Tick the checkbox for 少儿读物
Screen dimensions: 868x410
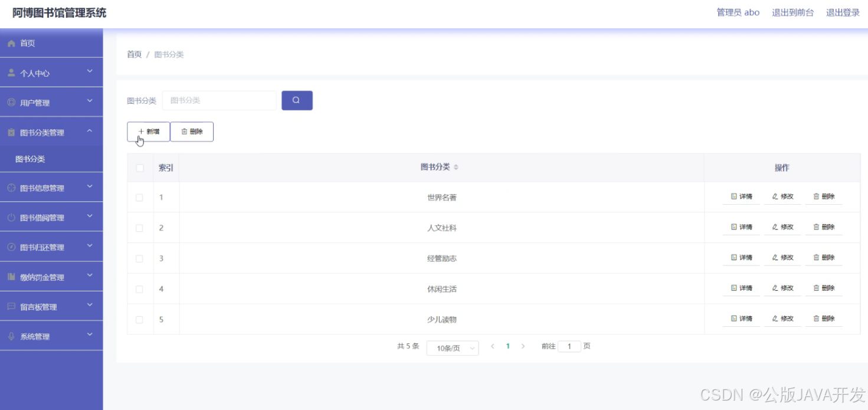click(140, 320)
